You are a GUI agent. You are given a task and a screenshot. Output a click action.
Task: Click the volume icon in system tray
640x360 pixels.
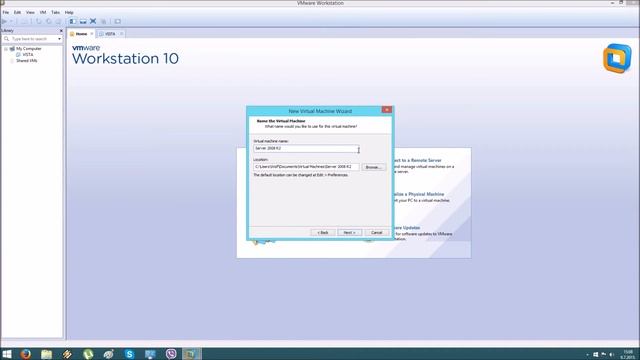tap(611, 354)
